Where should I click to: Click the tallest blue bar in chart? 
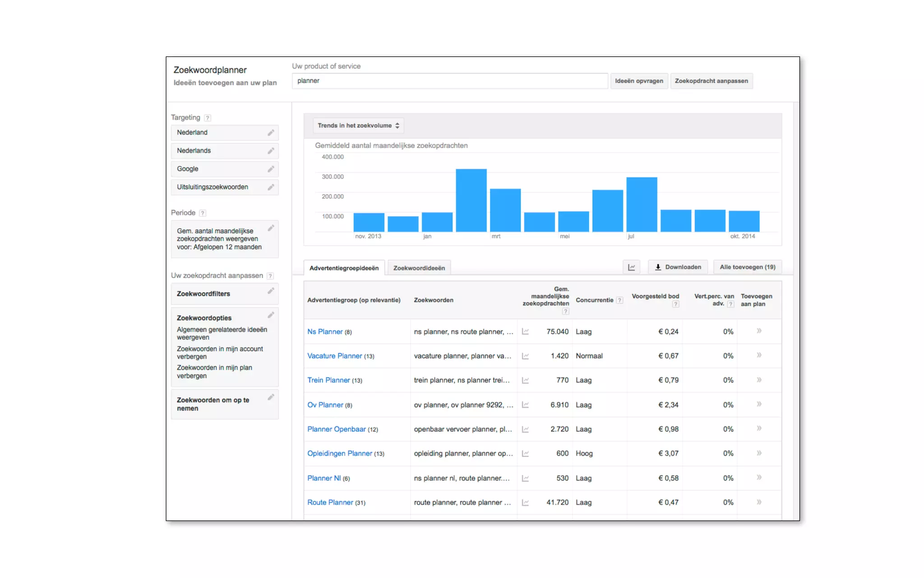tap(471, 200)
